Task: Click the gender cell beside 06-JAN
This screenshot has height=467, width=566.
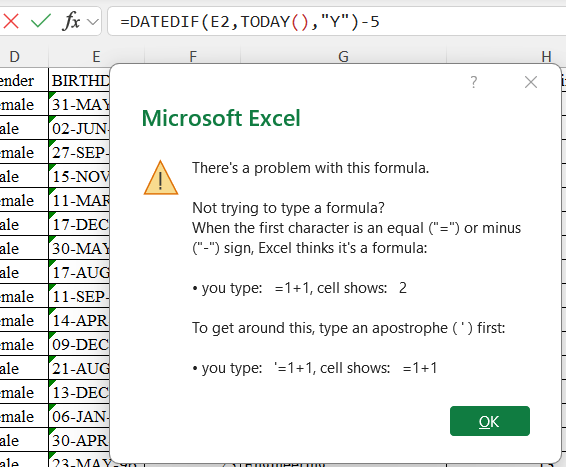Action: pos(24,416)
